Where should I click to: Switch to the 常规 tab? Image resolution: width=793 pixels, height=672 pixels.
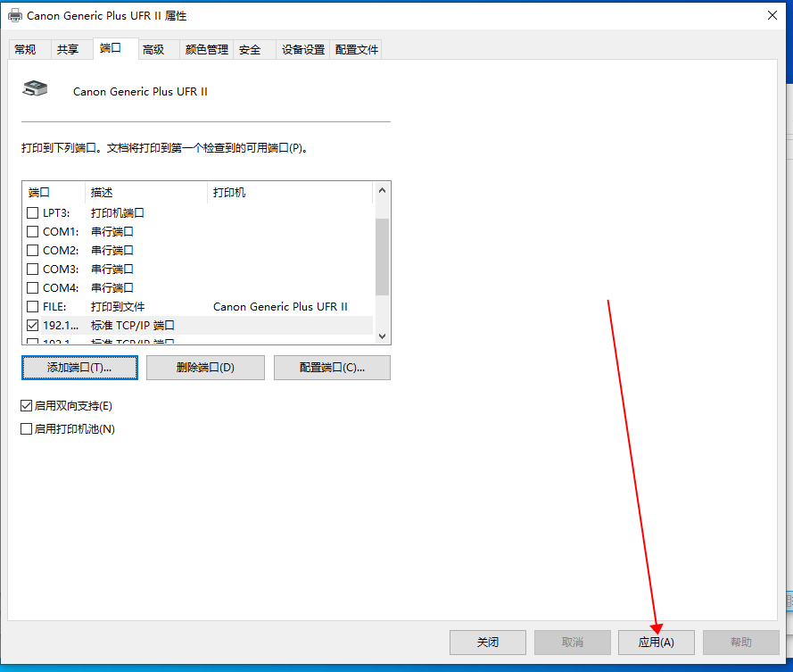[25, 50]
